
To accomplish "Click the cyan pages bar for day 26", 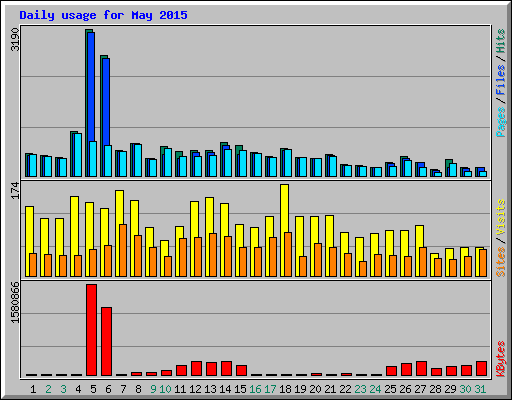I will coord(408,168).
